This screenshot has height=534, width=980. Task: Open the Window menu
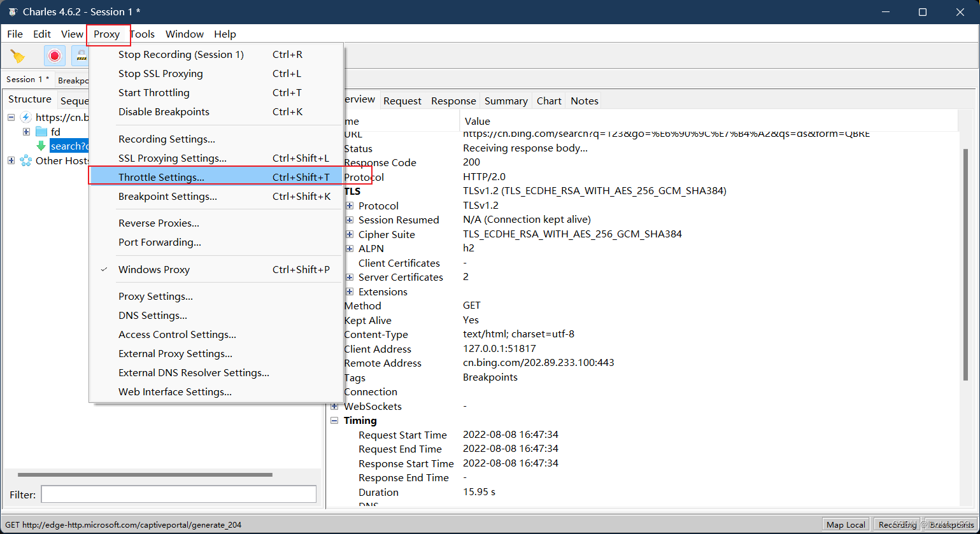[185, 34]
